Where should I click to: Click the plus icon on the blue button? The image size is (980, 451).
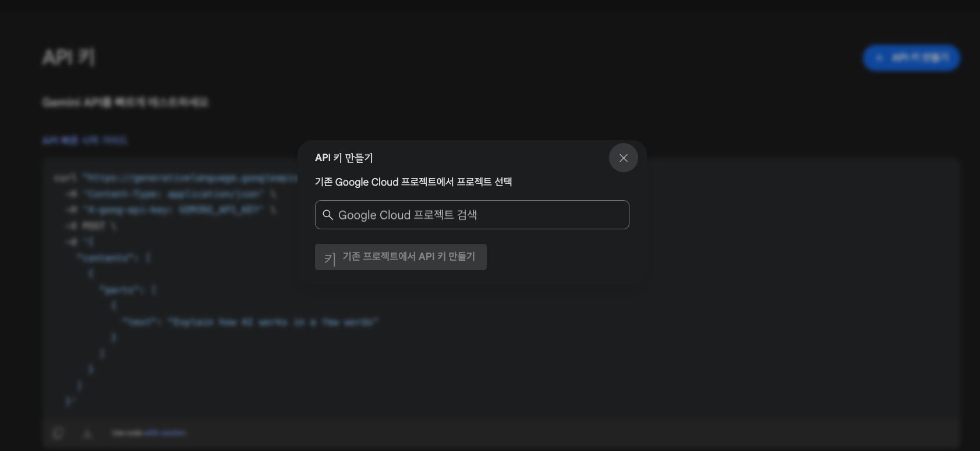pos(879,58)
